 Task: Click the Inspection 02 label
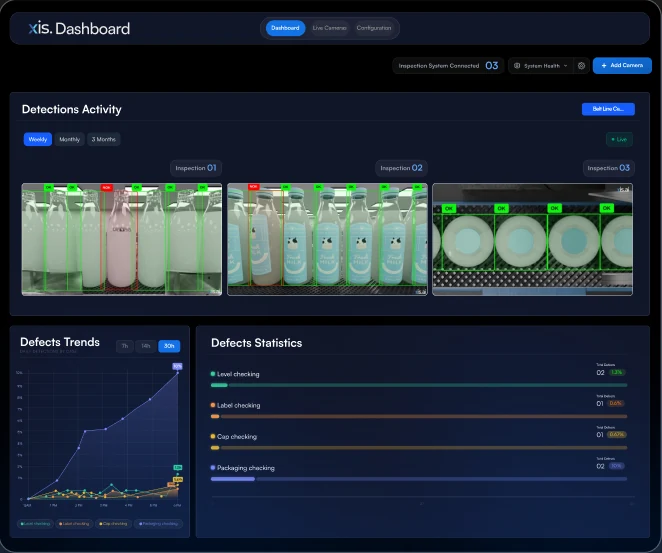point(401,168)
